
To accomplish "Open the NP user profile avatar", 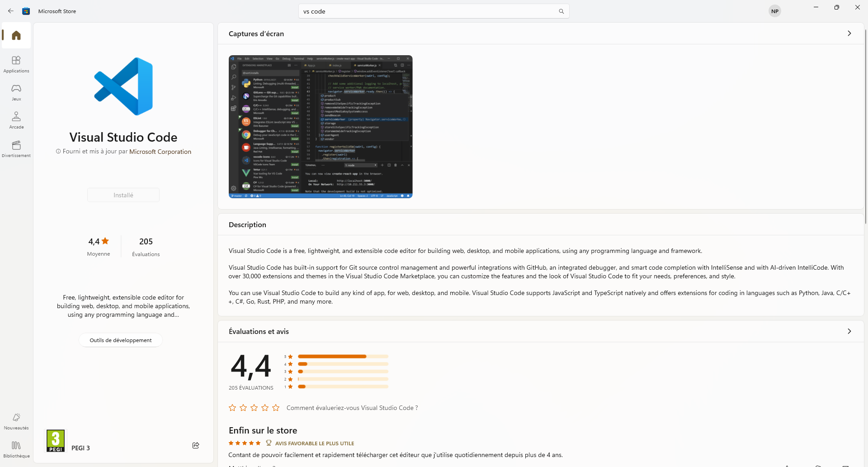I will (775, 11).
